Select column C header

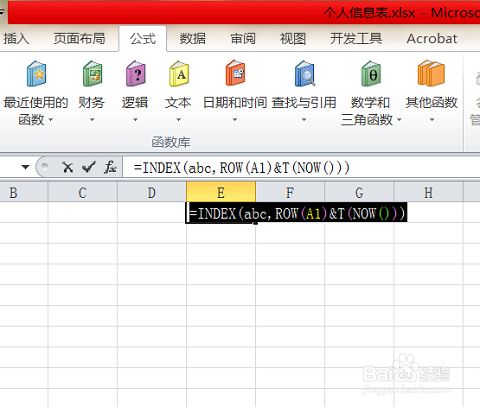[83, 192]
